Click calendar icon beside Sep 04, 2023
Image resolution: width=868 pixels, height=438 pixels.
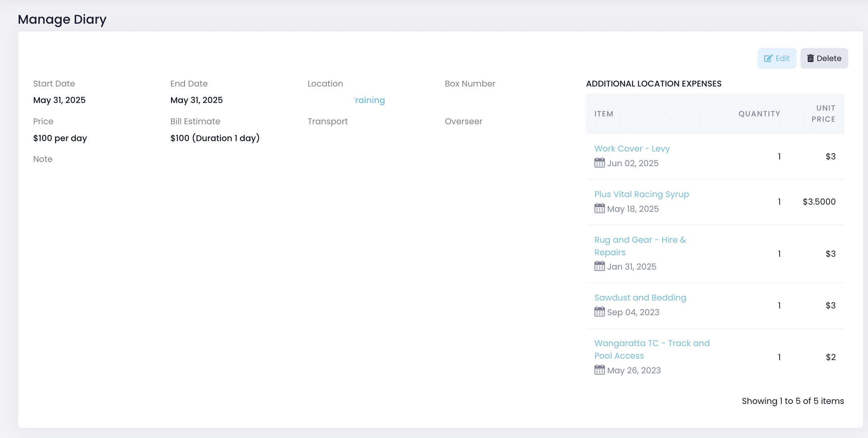coord(599,312)
